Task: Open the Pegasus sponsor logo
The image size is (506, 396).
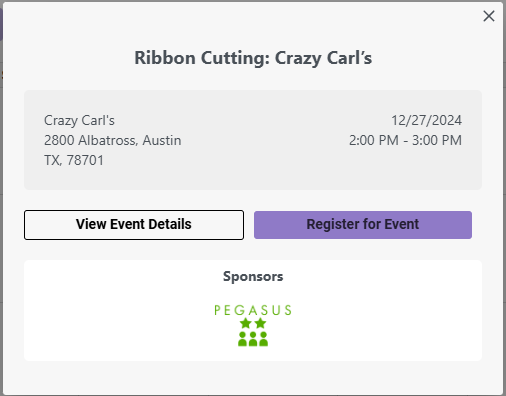Action: click(253, 325)
